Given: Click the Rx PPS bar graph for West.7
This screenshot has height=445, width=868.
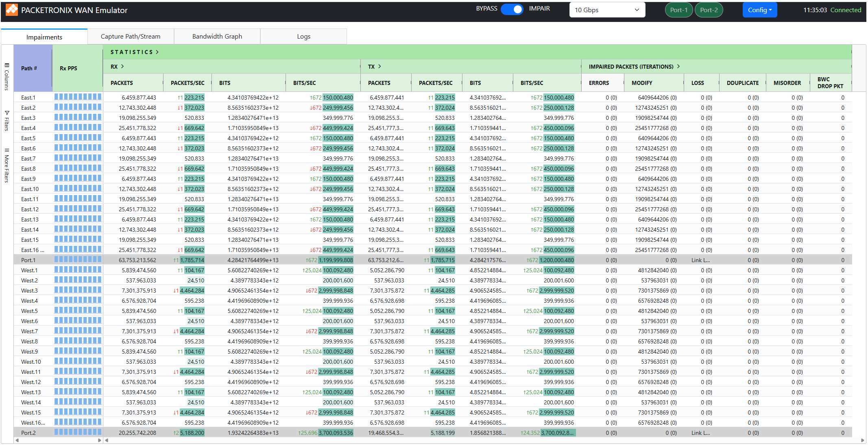Looking at the screenshot, I should tap(78, 330).
